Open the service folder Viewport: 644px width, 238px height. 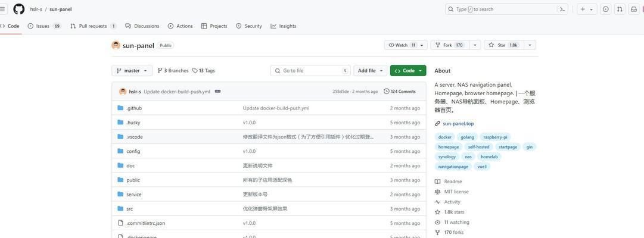point(134,194)
